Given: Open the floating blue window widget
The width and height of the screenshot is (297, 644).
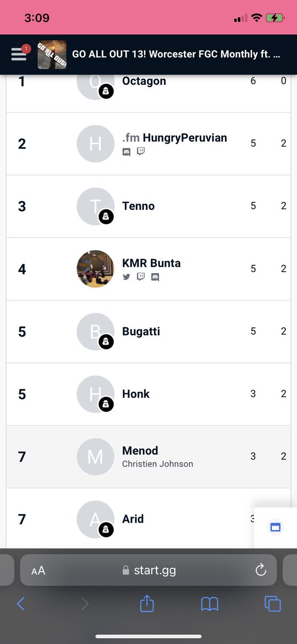Looking at the screenshot, I should click(x=276, y=528).
